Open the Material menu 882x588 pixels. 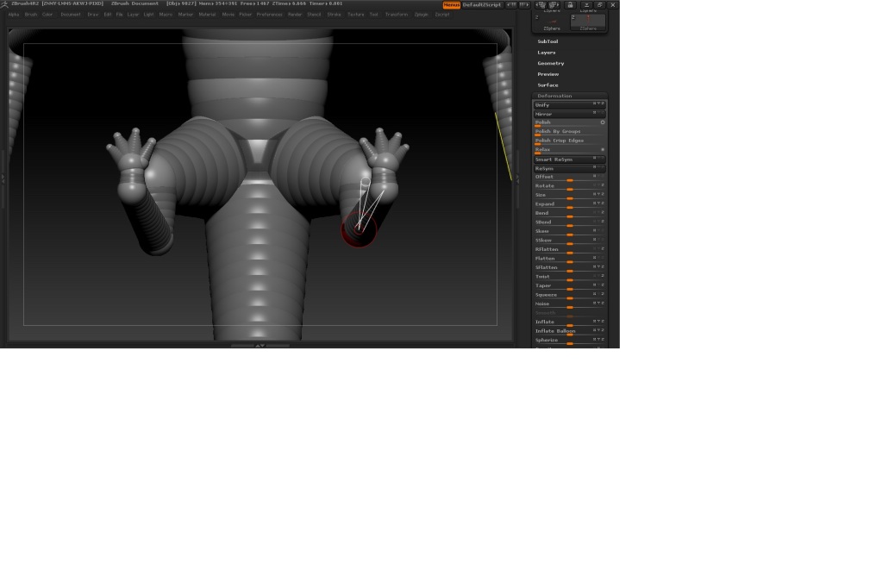207,15
